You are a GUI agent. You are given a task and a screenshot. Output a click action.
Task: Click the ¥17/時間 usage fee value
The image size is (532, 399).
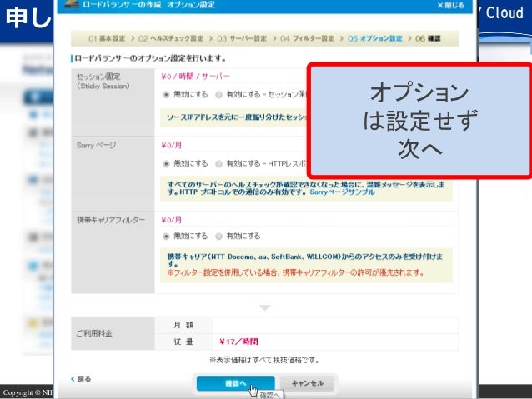click(x=238, y=342)
